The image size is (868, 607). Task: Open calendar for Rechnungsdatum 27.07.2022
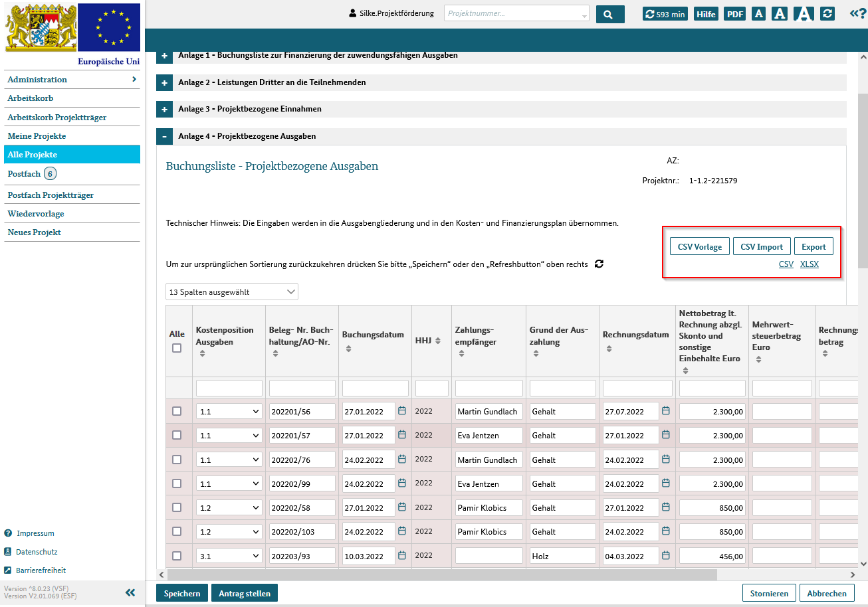tap(666, 411)
